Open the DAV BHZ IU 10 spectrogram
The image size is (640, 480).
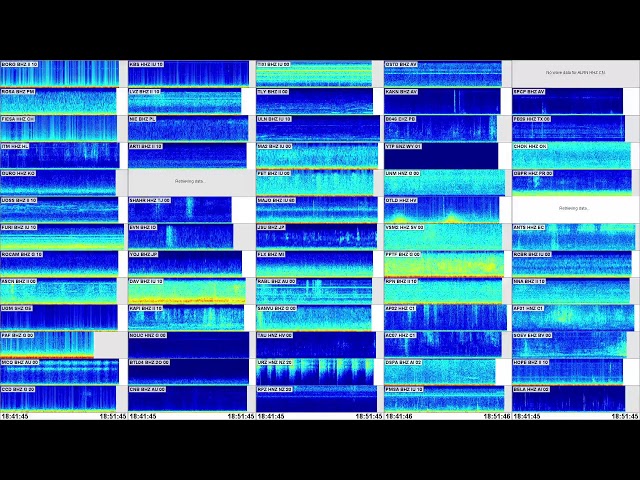tap(187, 291)
